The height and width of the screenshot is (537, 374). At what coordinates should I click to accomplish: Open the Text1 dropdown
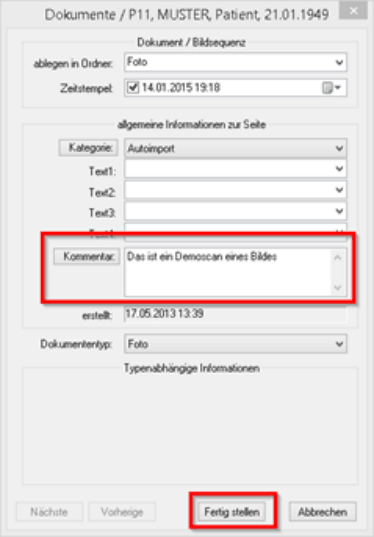[235, 169]
